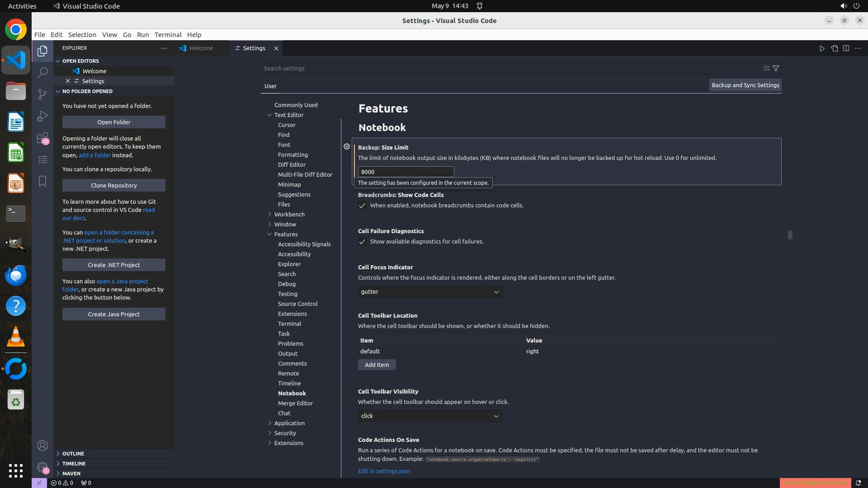Image resolution: width=868 pixels, height=488 pixels.
Task: Click the Backup and Sync Settings button
Action: [745, 85]
